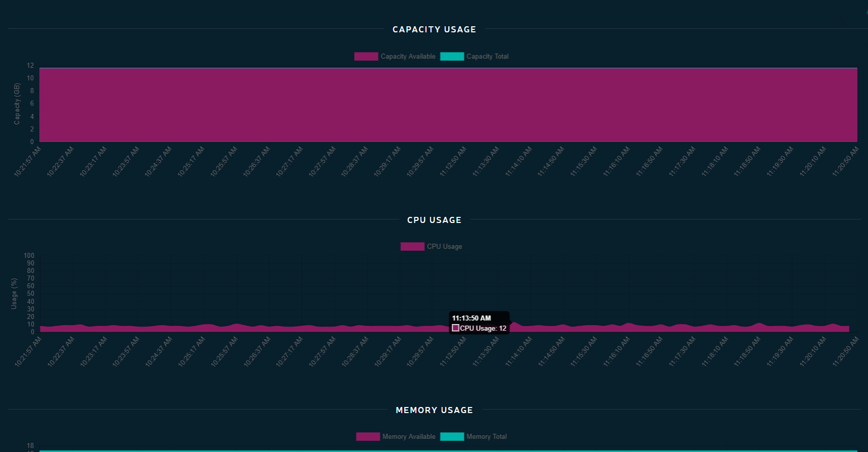
Task: Hide the Capacity Total series via its label
Action: tap(487, 57)
